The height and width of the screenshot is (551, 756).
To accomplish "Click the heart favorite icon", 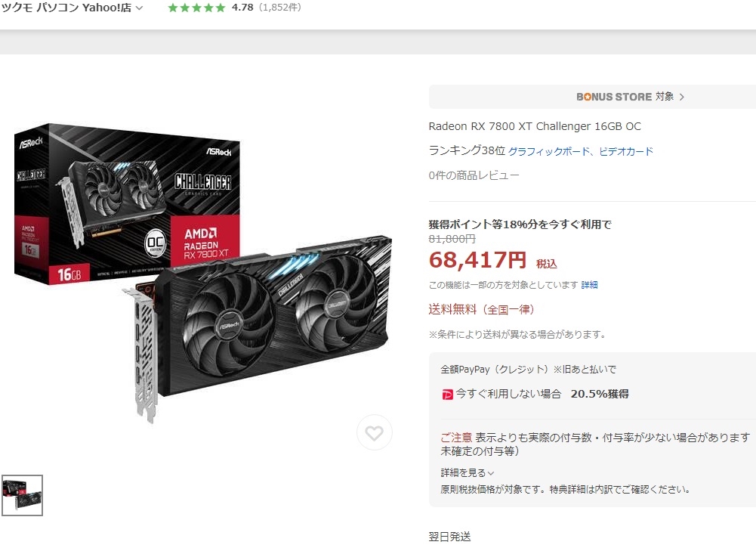I will [x=374, y=432].
